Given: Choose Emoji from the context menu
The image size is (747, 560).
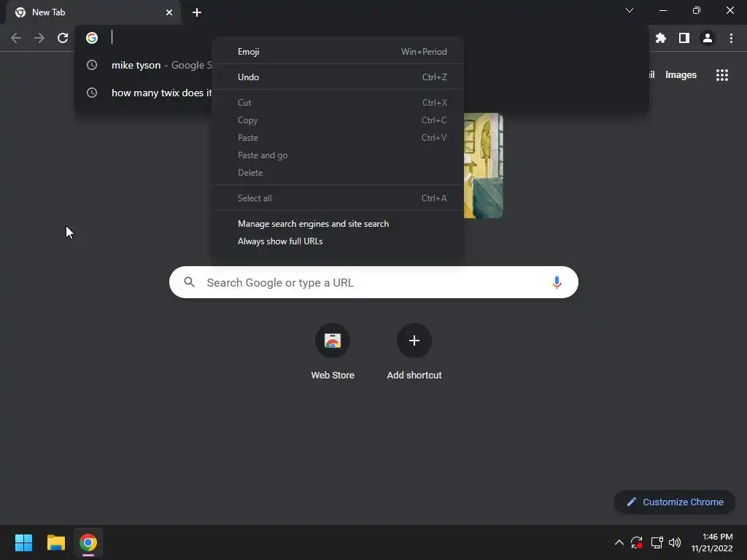Looking at the screenshot, I should pyautogui.click(x=338, y=52).
